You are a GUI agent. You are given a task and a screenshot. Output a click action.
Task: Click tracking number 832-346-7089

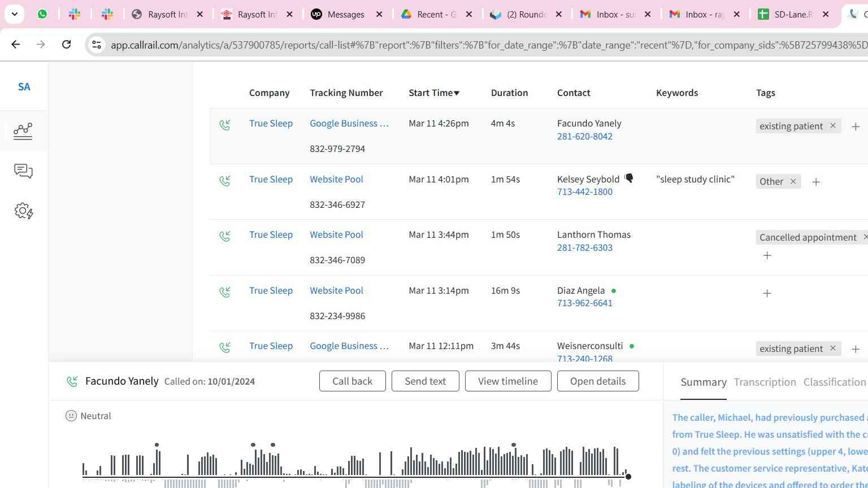(x=337, y=260)
